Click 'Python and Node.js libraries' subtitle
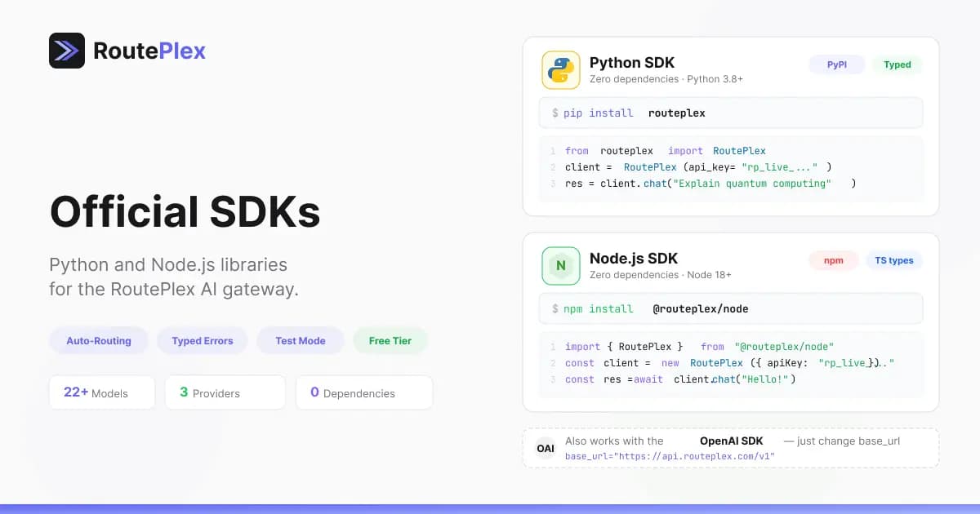 click(168, 265)
